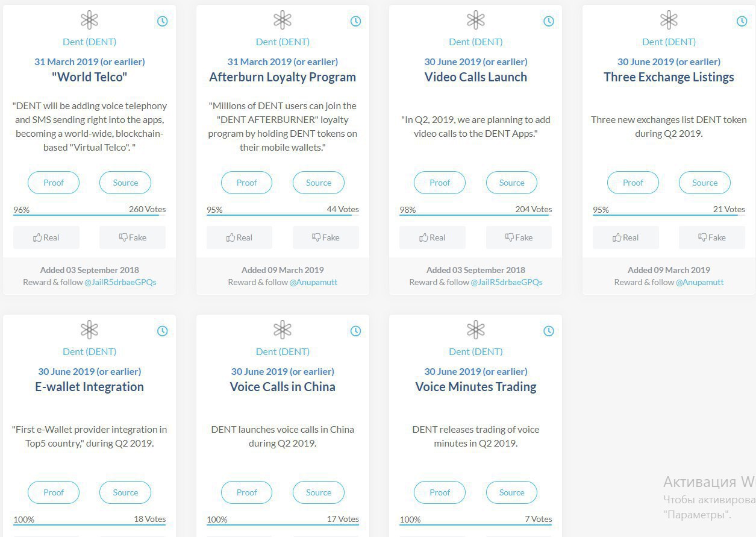Open Source for Video Calls Launch

point(511,183)
